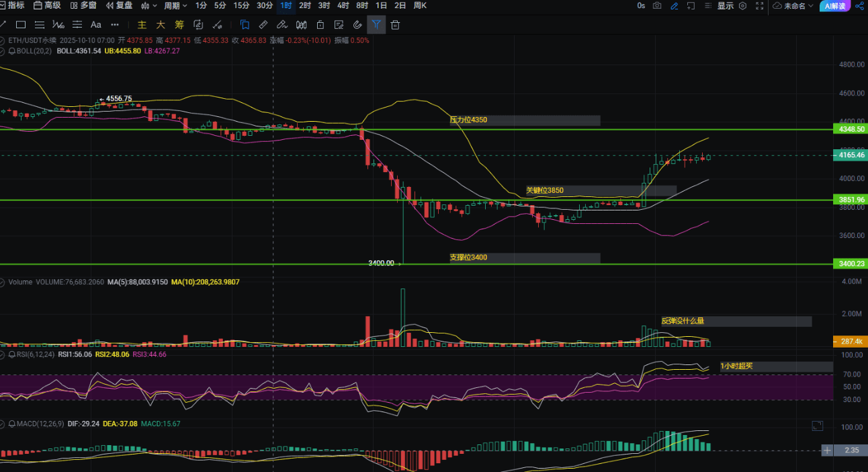Toggle the BOLL indicator collapse circle
The image size is (868, 472).
(x=3, y=50)
